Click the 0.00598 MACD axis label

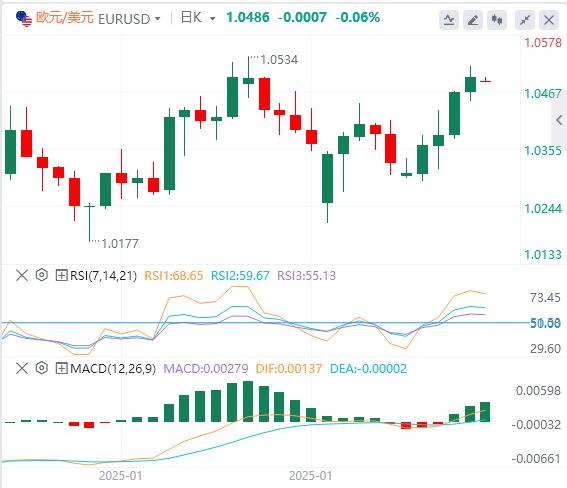(538, 390)
